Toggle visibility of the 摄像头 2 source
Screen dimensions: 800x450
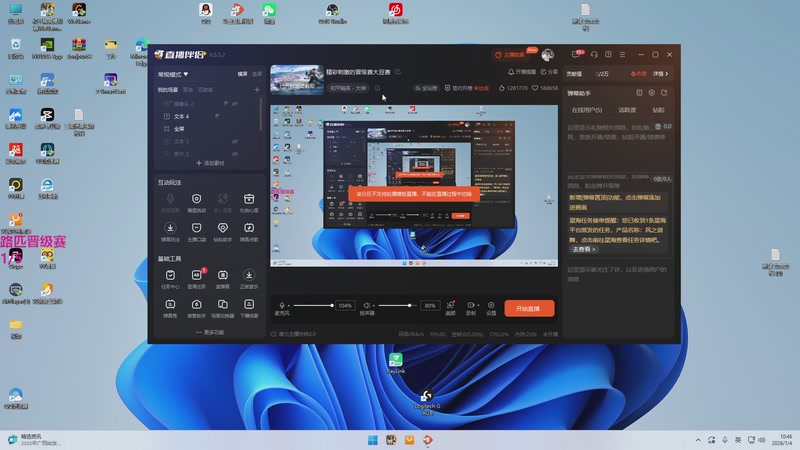pyautogui.click(x=235, y=104)
